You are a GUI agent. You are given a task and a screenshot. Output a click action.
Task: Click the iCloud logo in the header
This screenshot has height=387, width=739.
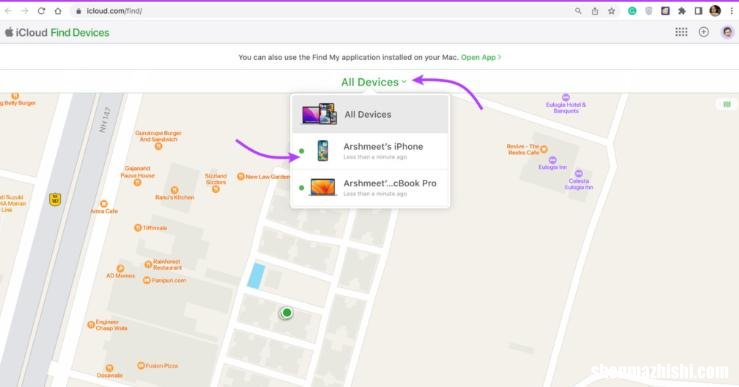(26, 33)
